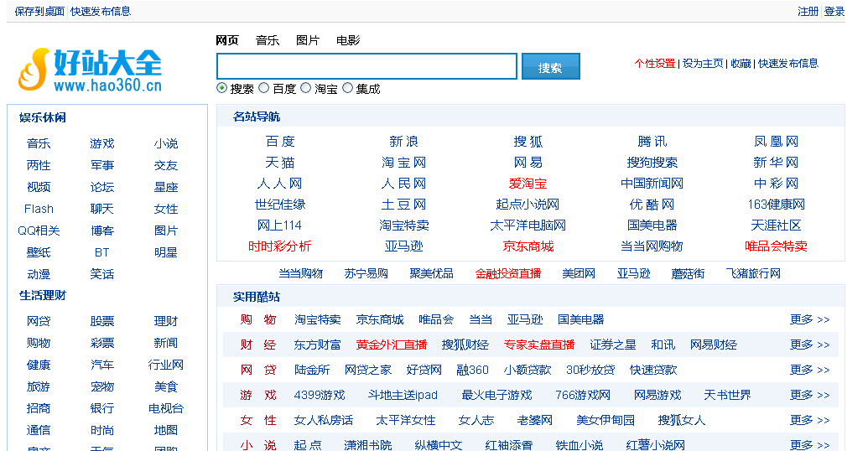Expand 更多 >> in the 网贷 row
This screenshot has width=868, height=451.
810,370
